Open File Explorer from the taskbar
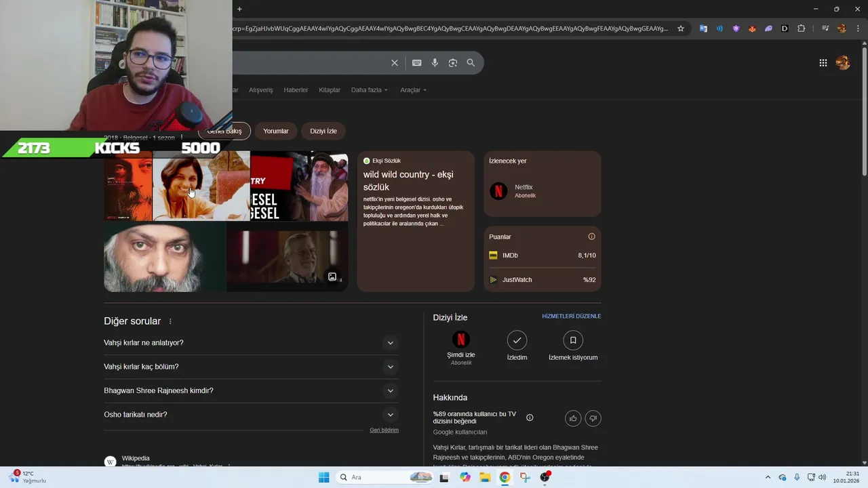Viewport: 868px width, 488px height. (485, 477)
